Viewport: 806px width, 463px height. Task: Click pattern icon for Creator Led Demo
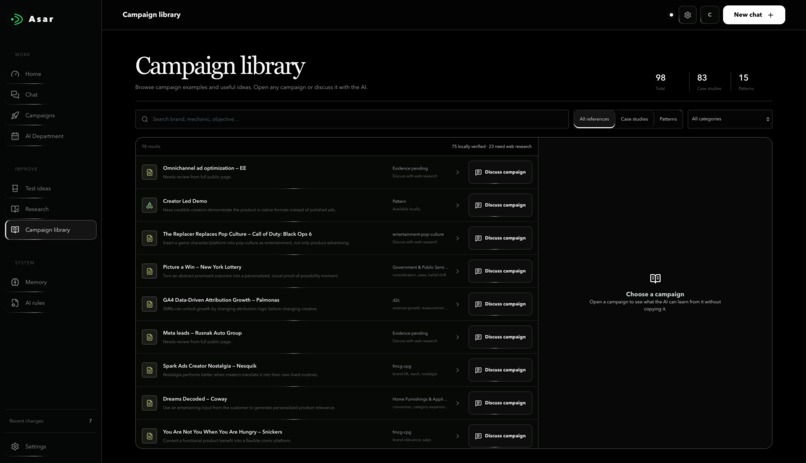coord(150,205)
